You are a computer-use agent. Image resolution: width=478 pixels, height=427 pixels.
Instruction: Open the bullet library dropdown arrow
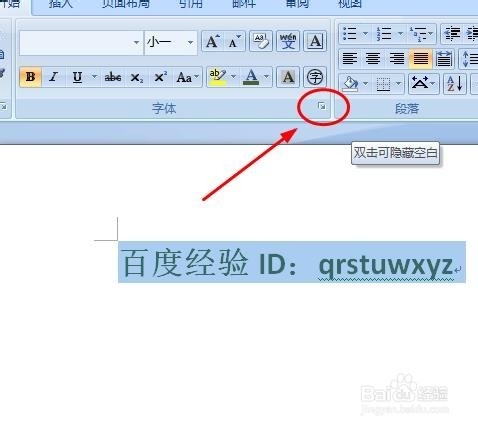365,34
